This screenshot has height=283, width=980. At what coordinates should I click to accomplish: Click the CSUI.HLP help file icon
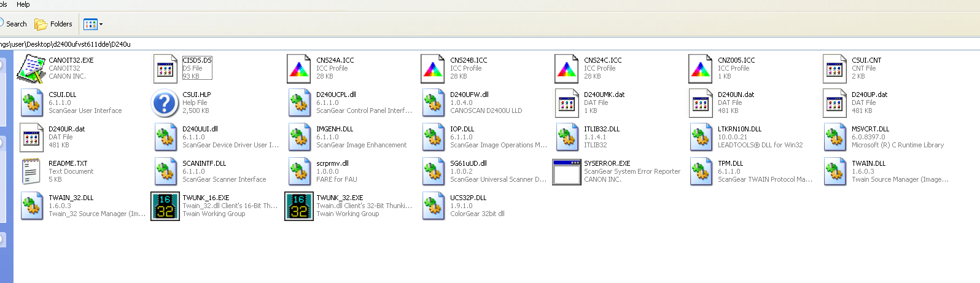pos(165,103)
